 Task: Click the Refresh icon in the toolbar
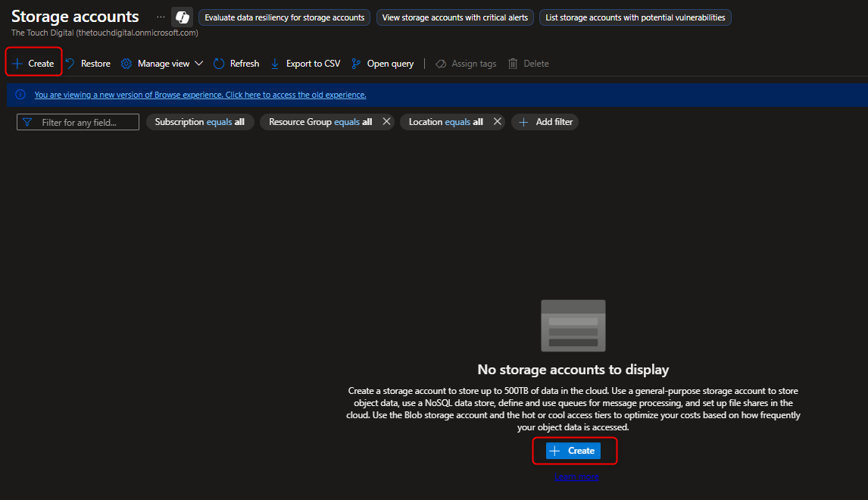pos(220,64)
